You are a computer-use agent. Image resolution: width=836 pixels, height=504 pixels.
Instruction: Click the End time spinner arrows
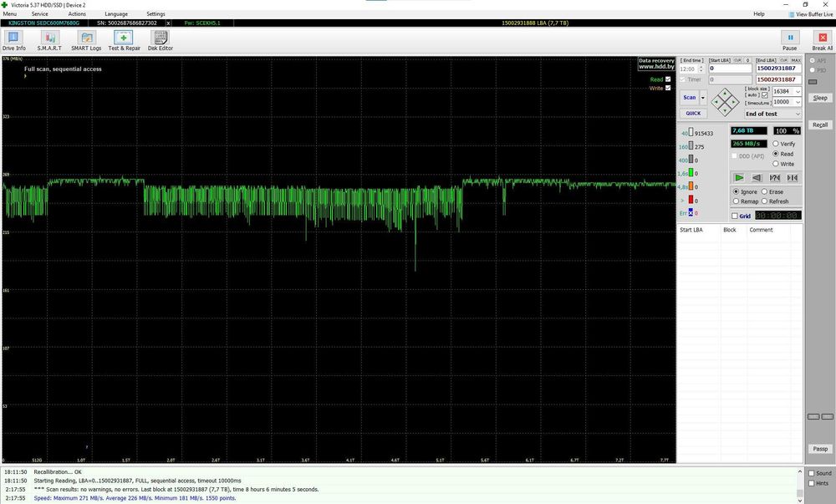(701, 69)
